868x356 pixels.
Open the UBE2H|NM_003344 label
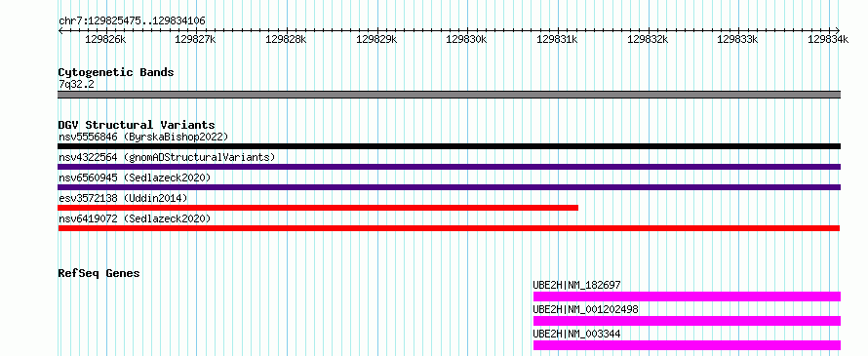[576, 334]
